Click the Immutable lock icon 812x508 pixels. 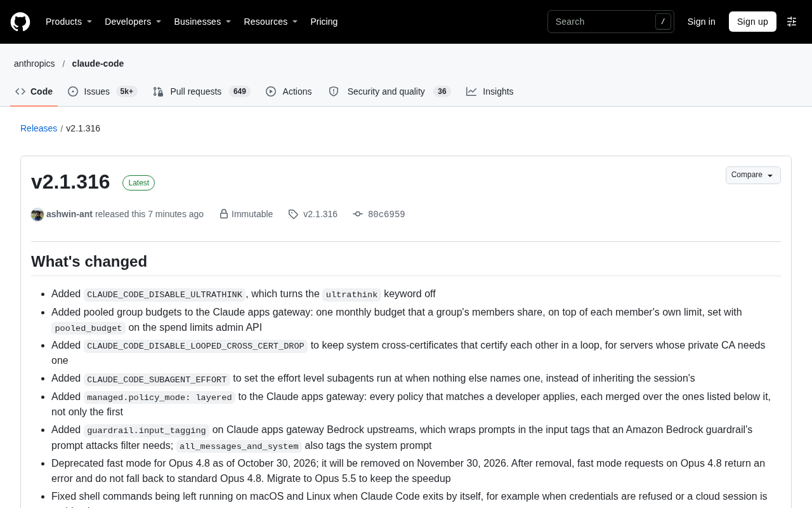[x=224, y=214]
